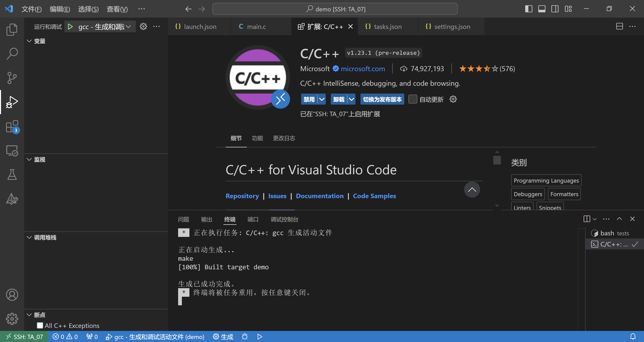
Task: Open the 查看(V) menu
Action: click(x=117, y=9)
